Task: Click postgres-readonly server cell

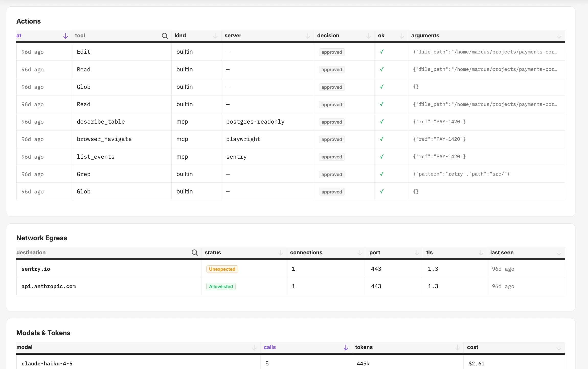Action: (267, 122)
